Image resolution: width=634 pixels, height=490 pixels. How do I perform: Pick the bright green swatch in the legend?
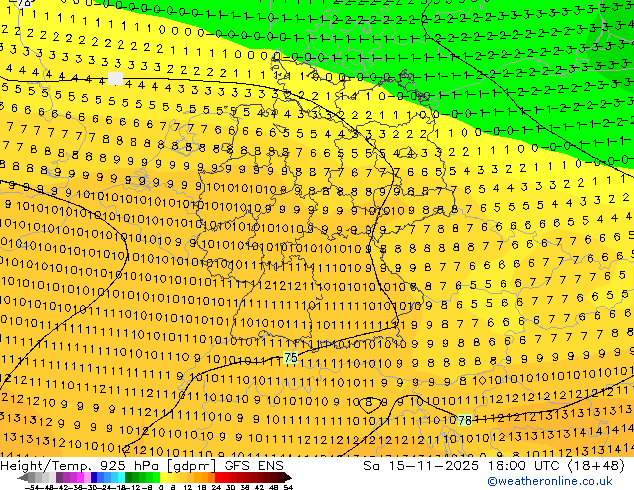tap(156, 478)
